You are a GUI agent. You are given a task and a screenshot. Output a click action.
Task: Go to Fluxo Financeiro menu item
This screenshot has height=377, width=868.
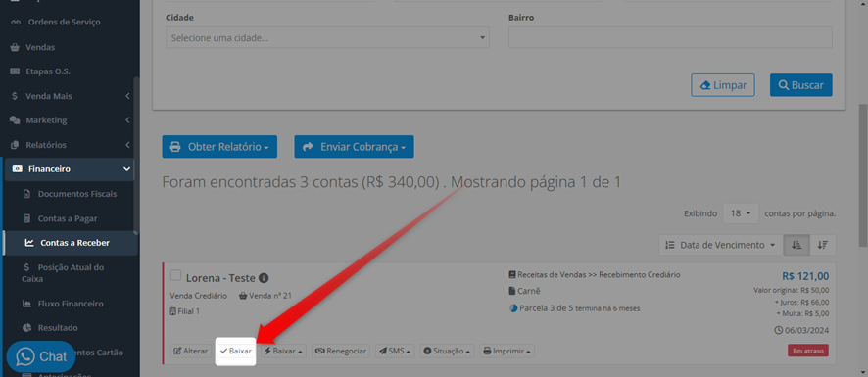click(71, 304)
